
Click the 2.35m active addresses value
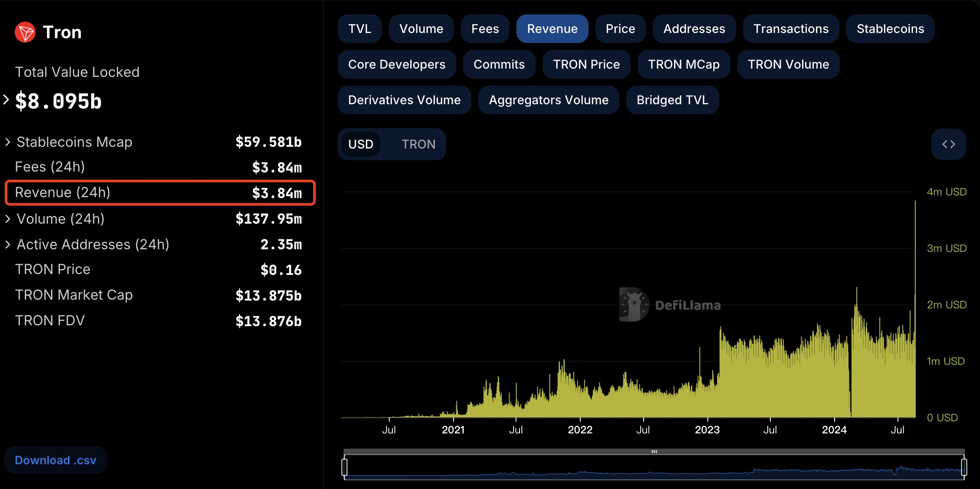click(281, 244)
